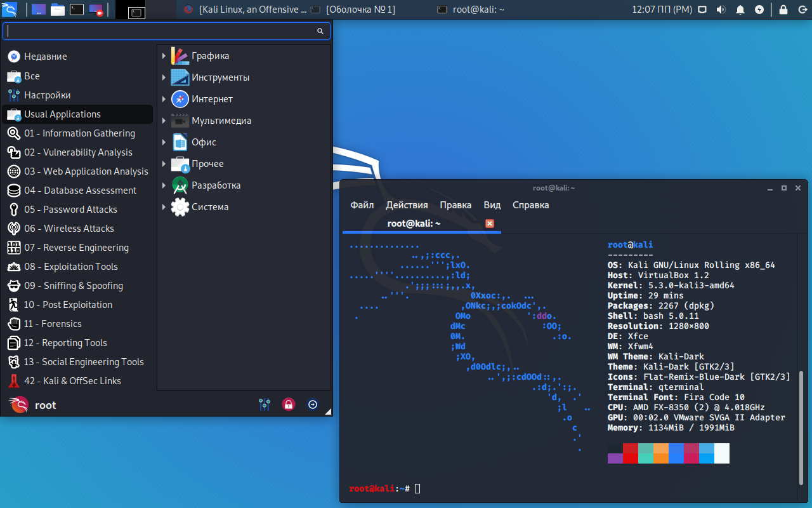The width and height of the screenshot is (812, 508).
Task: Open 06 - Wireless Attacks category
Action: click(x=77, y=229)
